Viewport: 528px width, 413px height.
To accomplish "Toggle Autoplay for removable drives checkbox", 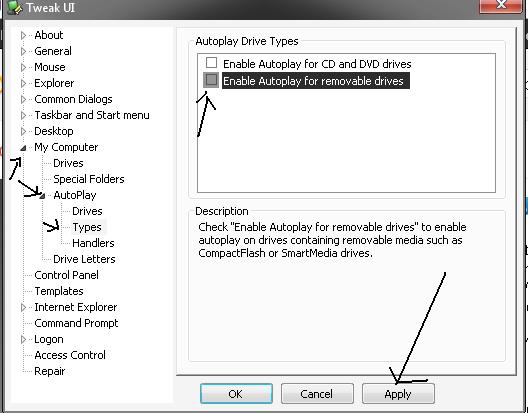I will (x=211, y=80).
